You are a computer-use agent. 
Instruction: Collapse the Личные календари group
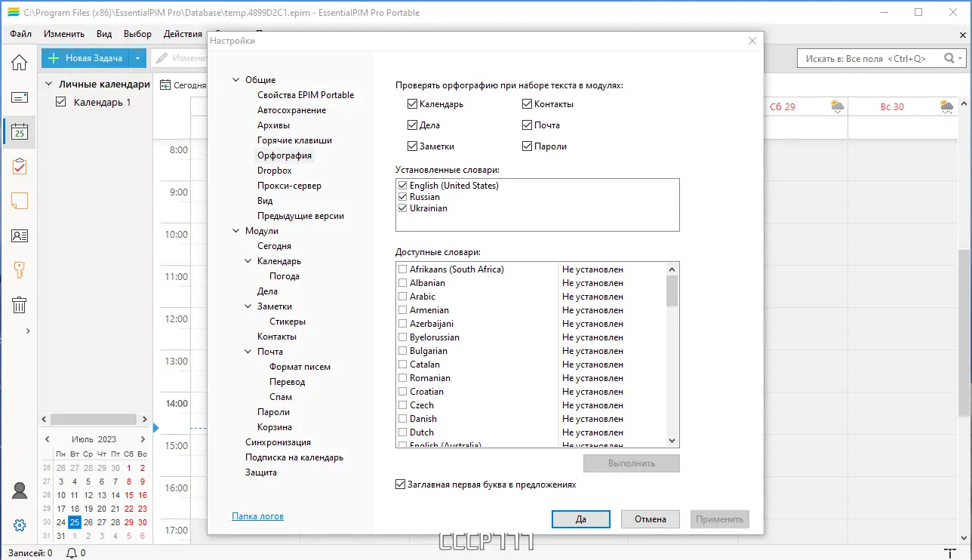pos(49,85)
